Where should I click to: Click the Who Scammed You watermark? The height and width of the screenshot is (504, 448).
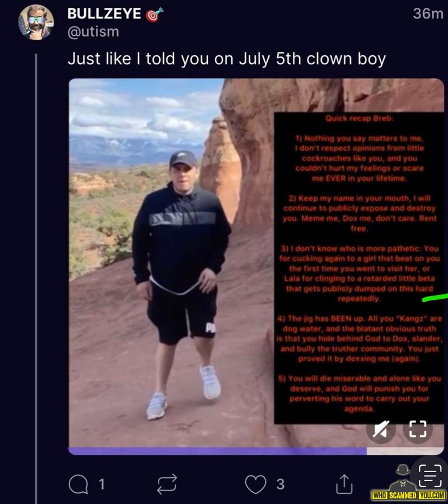click(408, 483)
